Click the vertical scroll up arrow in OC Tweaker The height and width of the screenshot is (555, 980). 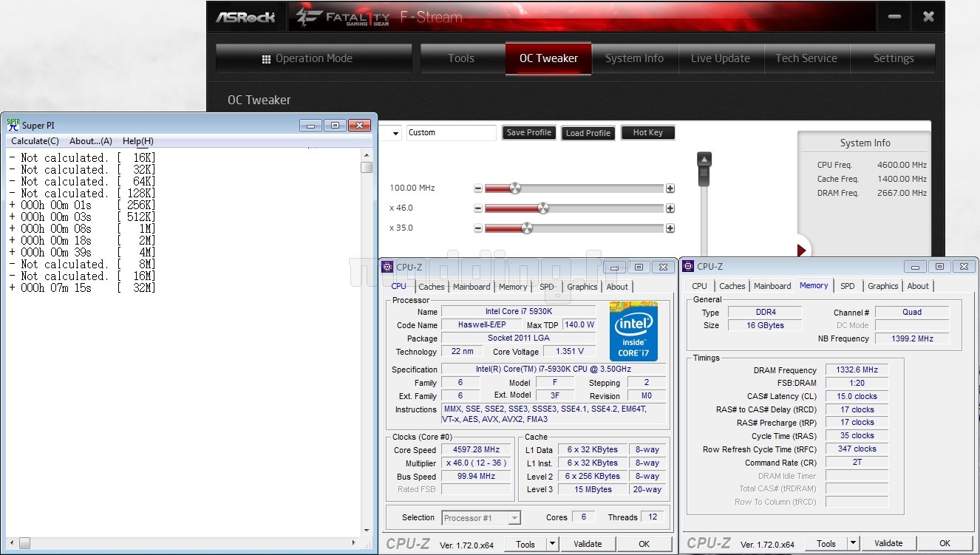[x=704, y=160]
